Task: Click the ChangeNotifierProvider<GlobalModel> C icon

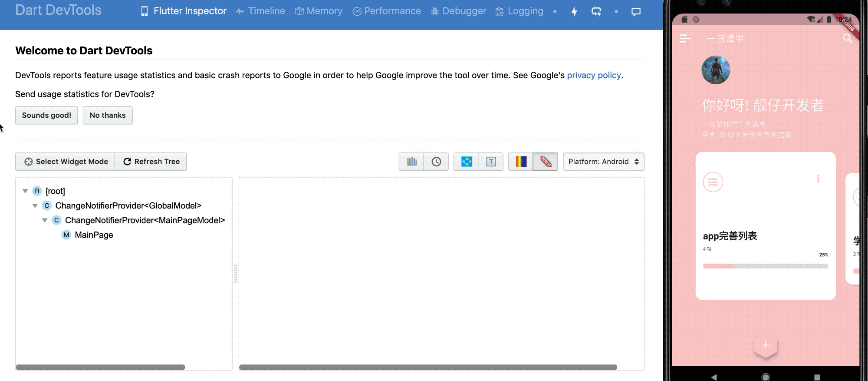Action: pos(47,205)
